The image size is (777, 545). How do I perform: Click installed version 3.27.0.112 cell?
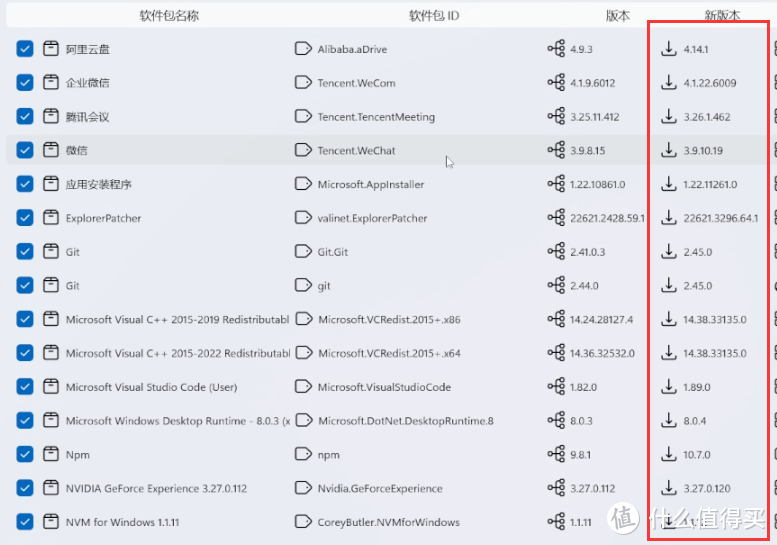coord(593,488)
